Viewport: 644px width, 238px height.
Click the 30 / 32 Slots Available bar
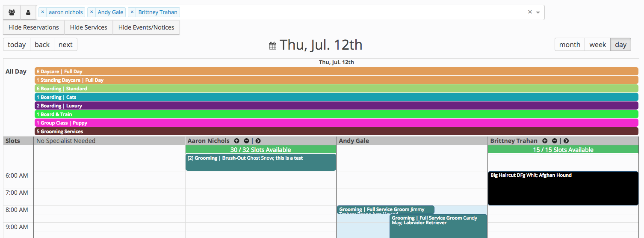pos(261,150)
